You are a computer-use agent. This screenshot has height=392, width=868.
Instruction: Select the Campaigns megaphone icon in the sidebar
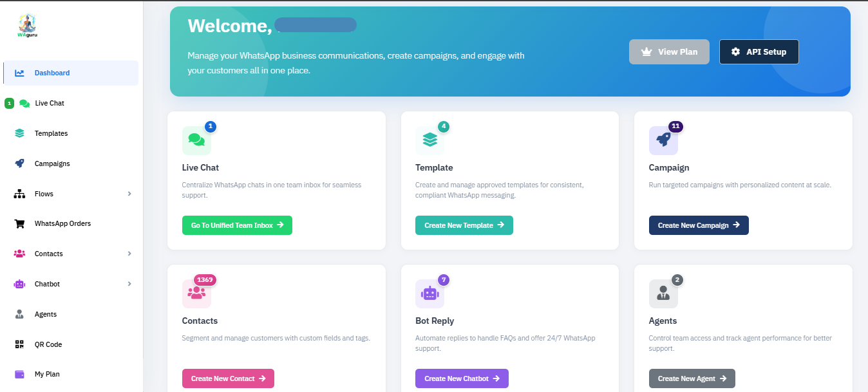[x=19, y=163]
